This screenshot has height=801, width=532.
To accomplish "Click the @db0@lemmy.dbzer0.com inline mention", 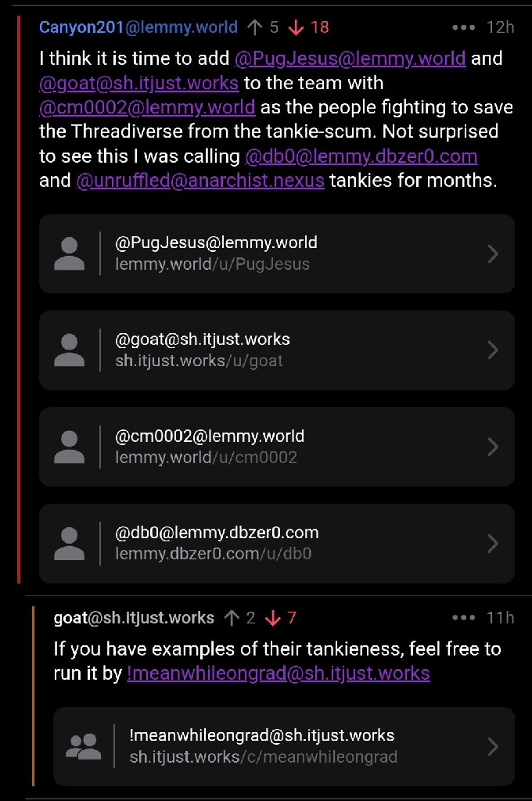I will (361, 156).
